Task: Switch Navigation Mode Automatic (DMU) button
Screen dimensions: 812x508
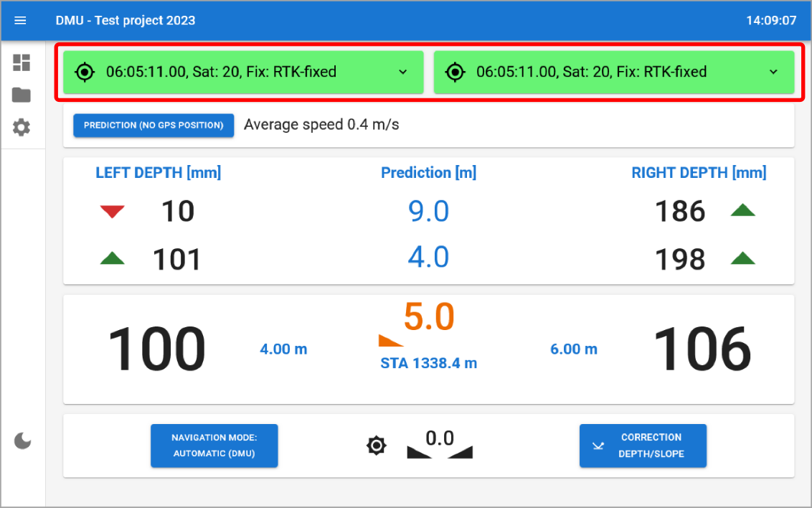Action: pyautogui.click(x=214, y=446)
